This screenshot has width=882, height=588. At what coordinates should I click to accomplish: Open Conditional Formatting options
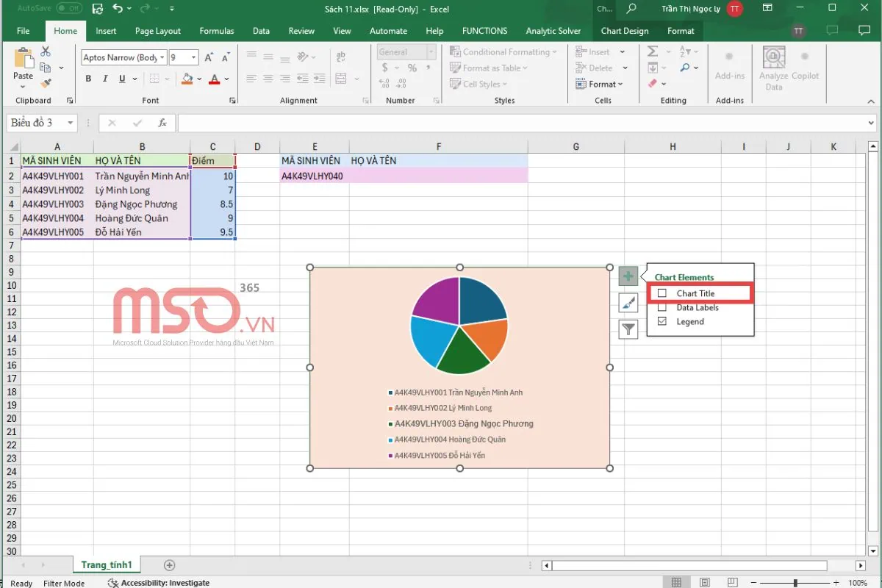pyautogui.click(x=504, y=51)
